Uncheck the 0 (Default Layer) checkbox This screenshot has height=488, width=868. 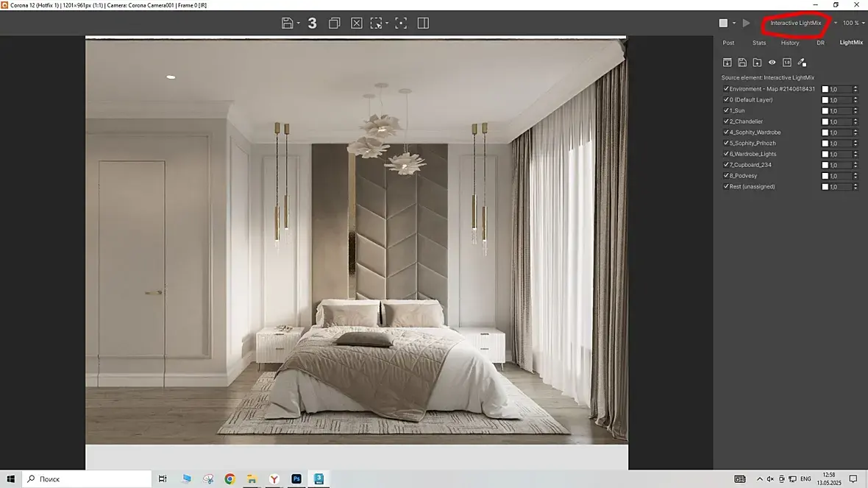(726, 99)
